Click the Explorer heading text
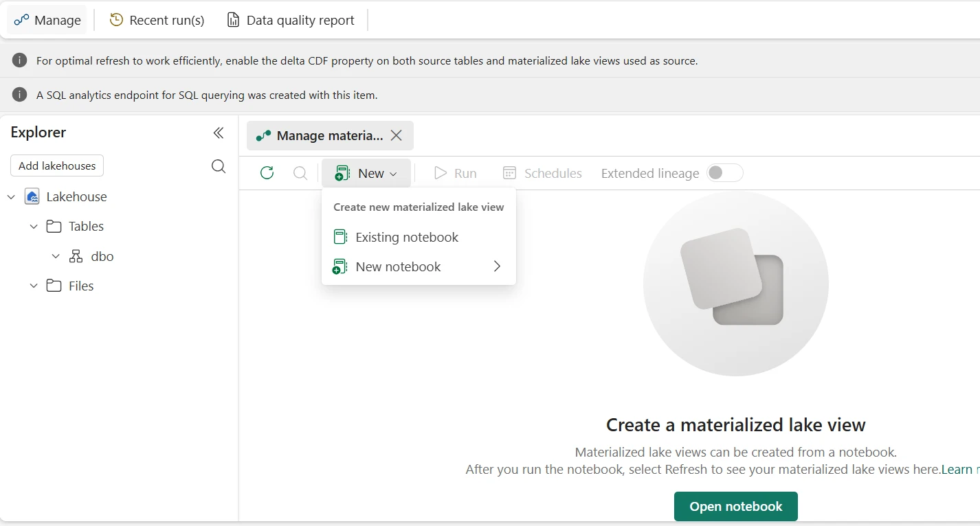980x526 pixels. (x=38, y=133)
